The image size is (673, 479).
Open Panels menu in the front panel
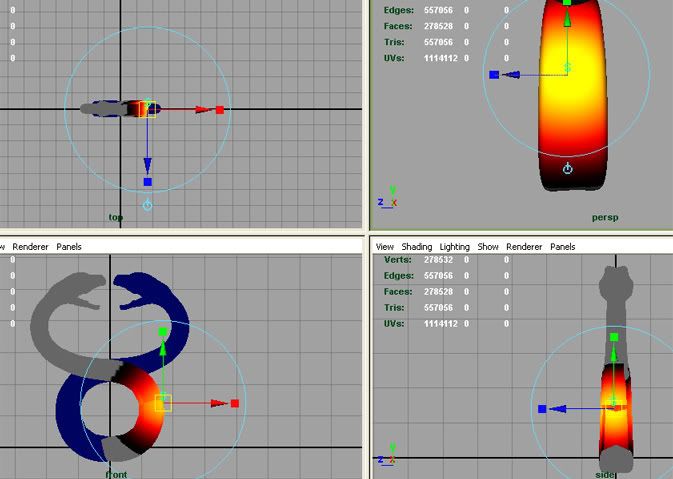(69, 247)
